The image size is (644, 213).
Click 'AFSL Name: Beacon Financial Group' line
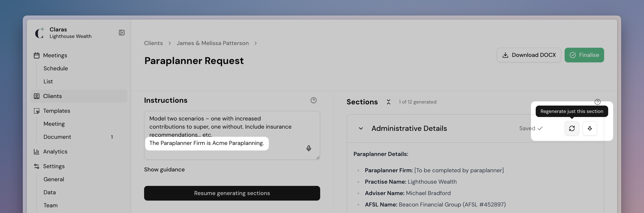point(435,204)
